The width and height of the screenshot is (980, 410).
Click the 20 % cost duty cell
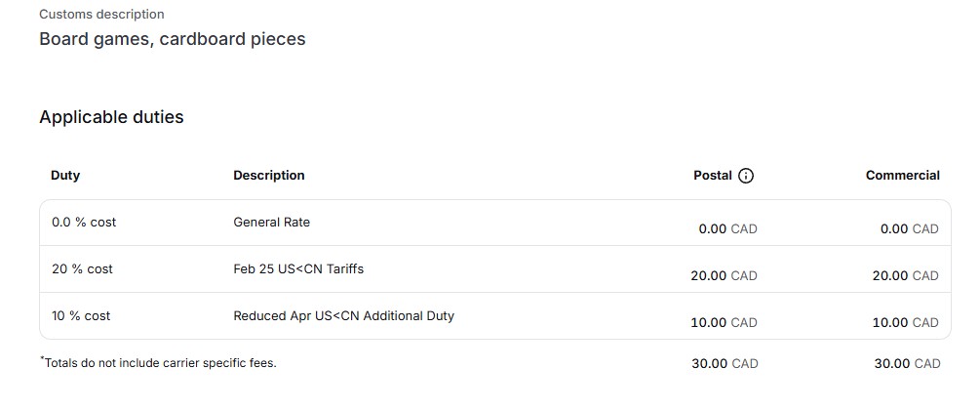coord(82,268)
